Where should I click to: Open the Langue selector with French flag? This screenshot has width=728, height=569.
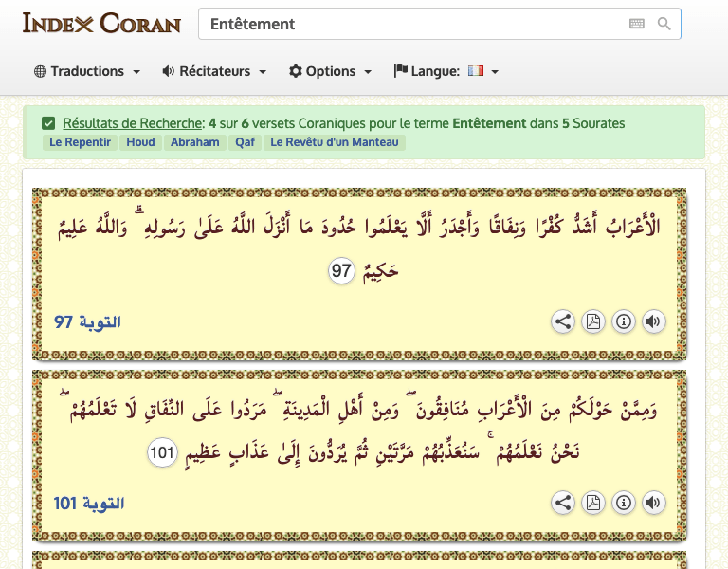pos(446,71)
